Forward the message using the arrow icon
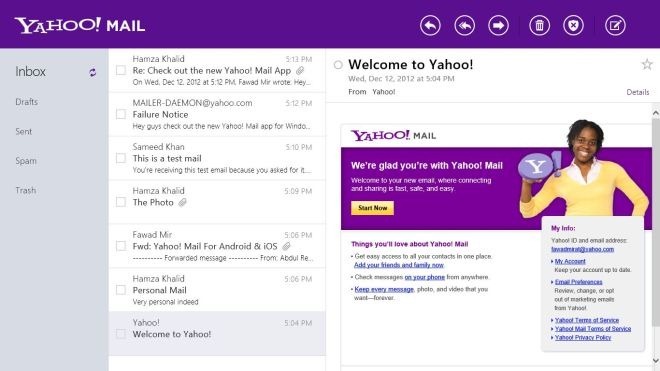The image size is (660, 371). point(498,26)
